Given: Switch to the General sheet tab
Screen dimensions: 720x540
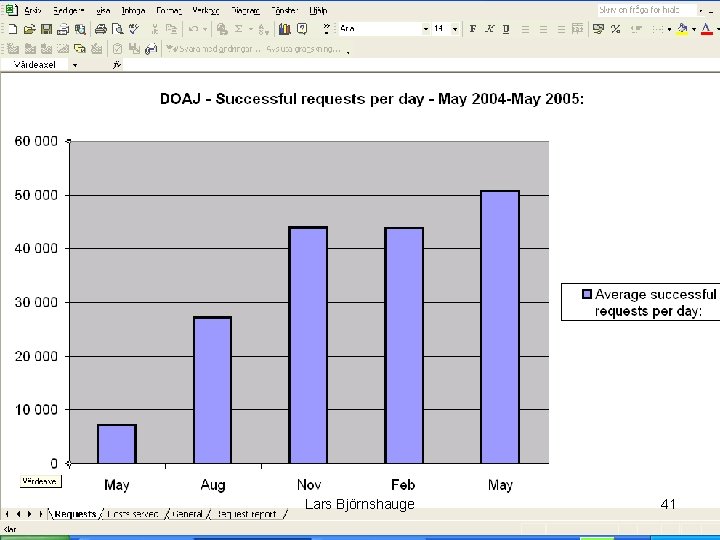Looking at the screenshot, I should (187, 514).
